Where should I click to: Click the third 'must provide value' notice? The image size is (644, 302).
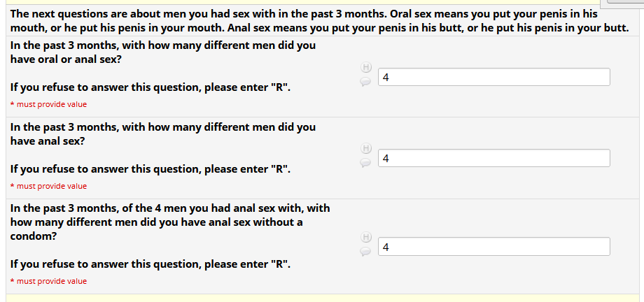tap(48, 281)
